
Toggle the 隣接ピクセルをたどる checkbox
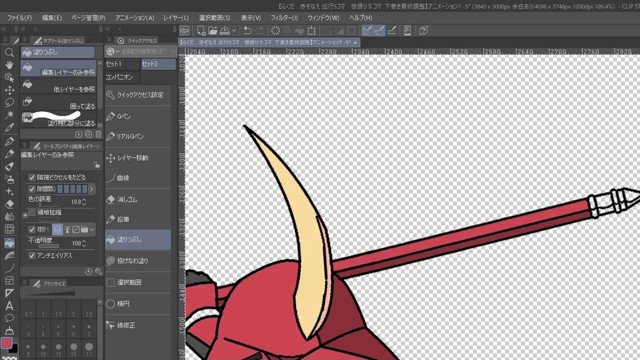pos(32,177)
